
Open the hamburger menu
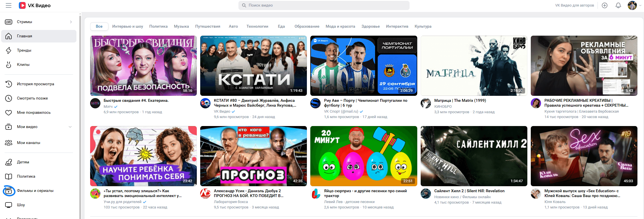9,5
